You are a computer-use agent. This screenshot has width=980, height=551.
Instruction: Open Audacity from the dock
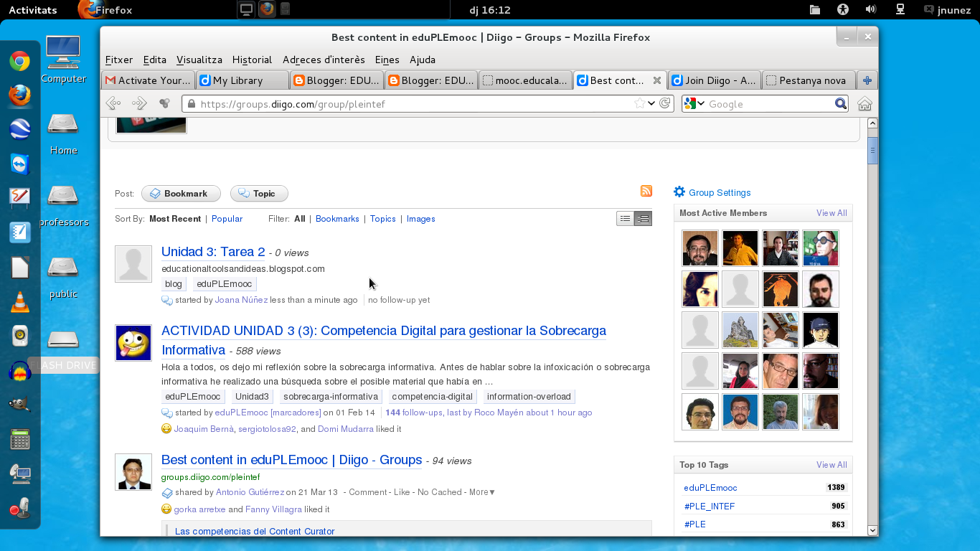tap(20, 371)
